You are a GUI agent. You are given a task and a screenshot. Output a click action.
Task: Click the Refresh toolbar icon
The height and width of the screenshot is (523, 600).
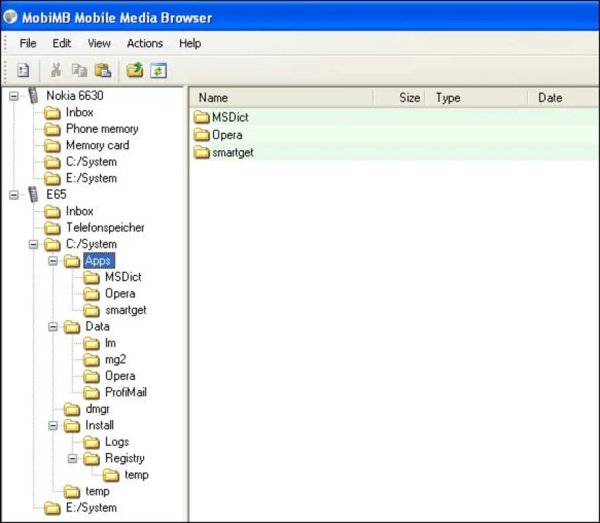[158, 70]
